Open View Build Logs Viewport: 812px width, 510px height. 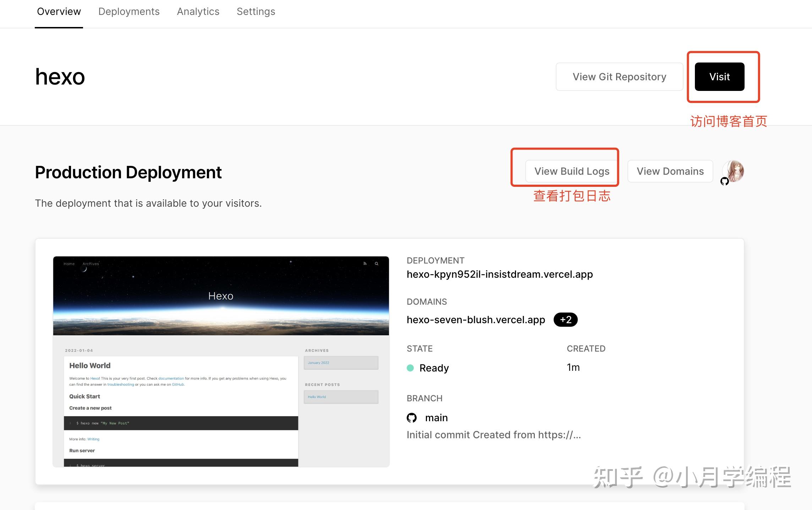[572, 171]
